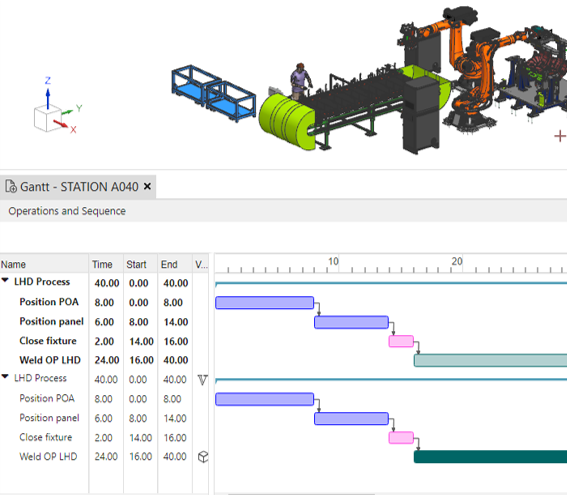
Task: Click the End column header
Action: [175, 264]
